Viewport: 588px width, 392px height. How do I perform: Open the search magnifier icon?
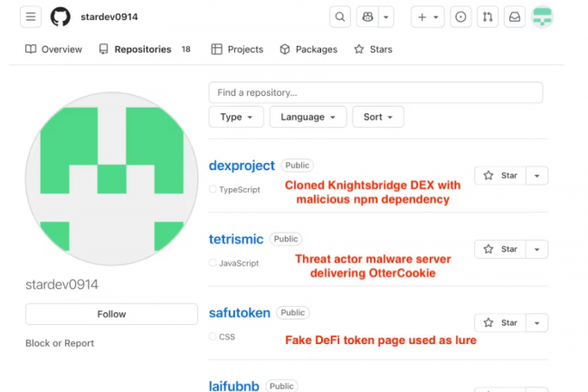(x=340, y=17)
